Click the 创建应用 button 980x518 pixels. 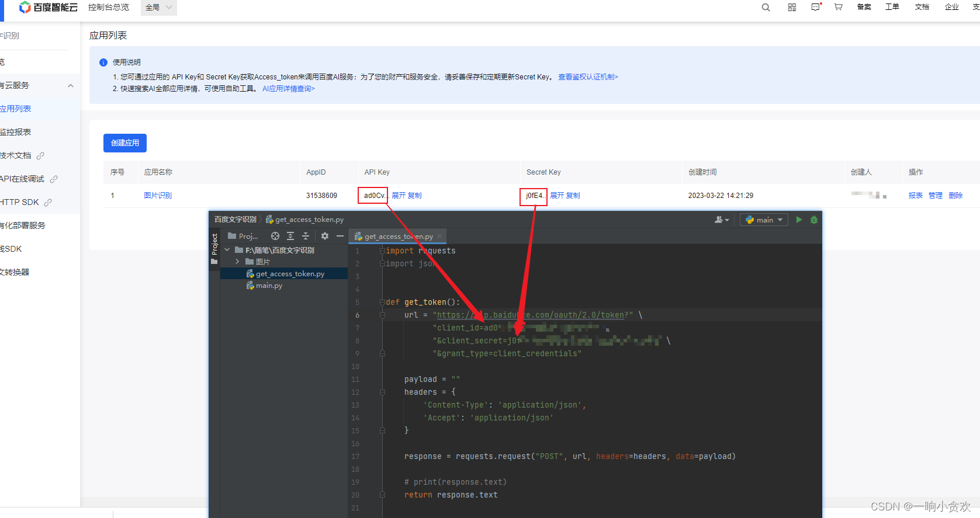click(125, 143)
